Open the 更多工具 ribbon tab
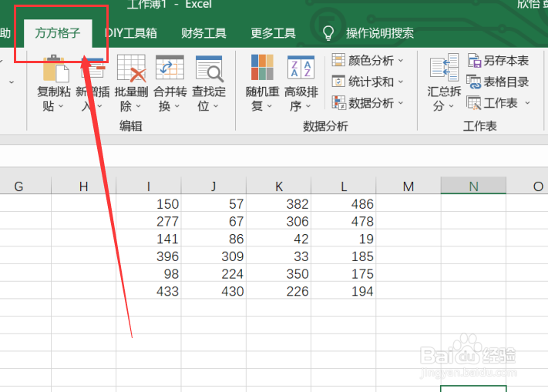This screenshot has width=548, height=392. click(x=274, y=33)
